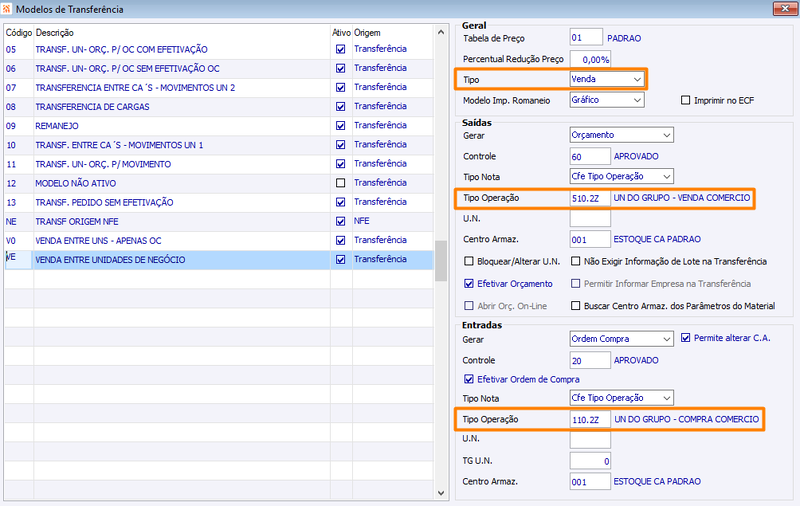The image size is (800, 506).
Task: Expand Saídas Gerar dropdown showing Orçamento
Action: (x=621, y=135)
